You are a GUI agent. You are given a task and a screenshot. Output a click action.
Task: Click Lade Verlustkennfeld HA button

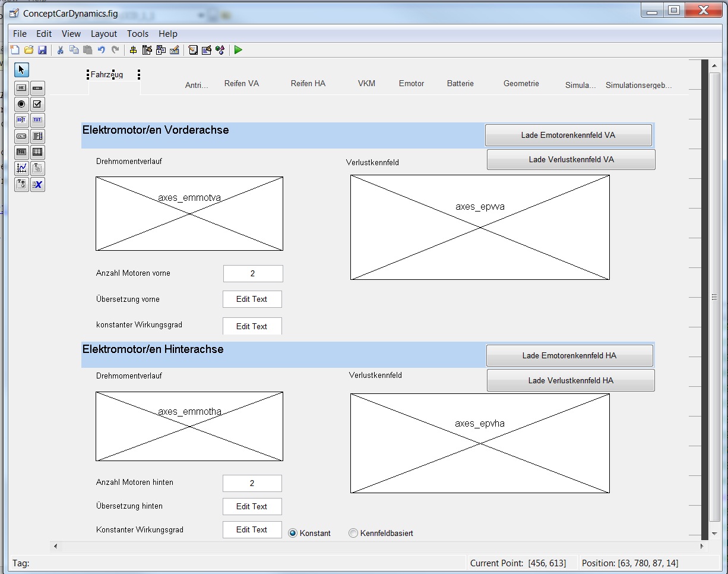(x=571, y=381)
